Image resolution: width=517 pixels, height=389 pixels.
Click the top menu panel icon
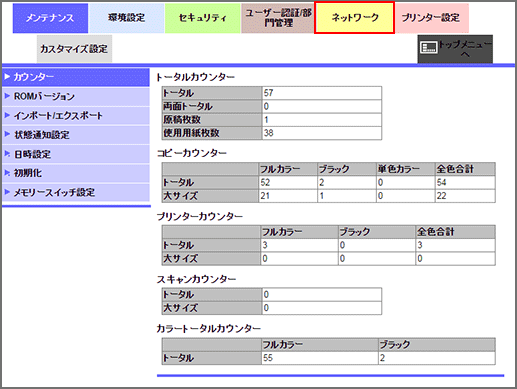point(428,47)
